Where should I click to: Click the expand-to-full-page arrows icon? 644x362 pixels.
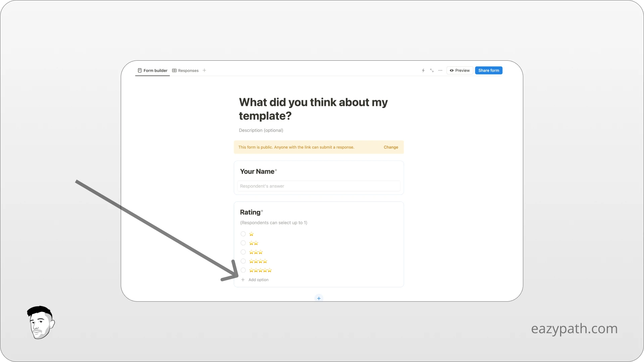pyautogui.click(x=431, y=70)
